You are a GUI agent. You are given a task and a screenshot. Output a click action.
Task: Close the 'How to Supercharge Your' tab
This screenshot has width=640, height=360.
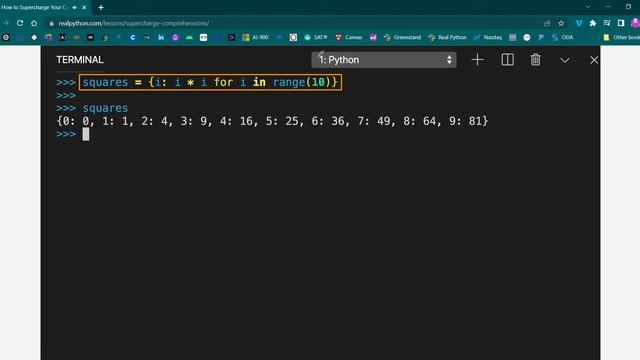(84, 7)
